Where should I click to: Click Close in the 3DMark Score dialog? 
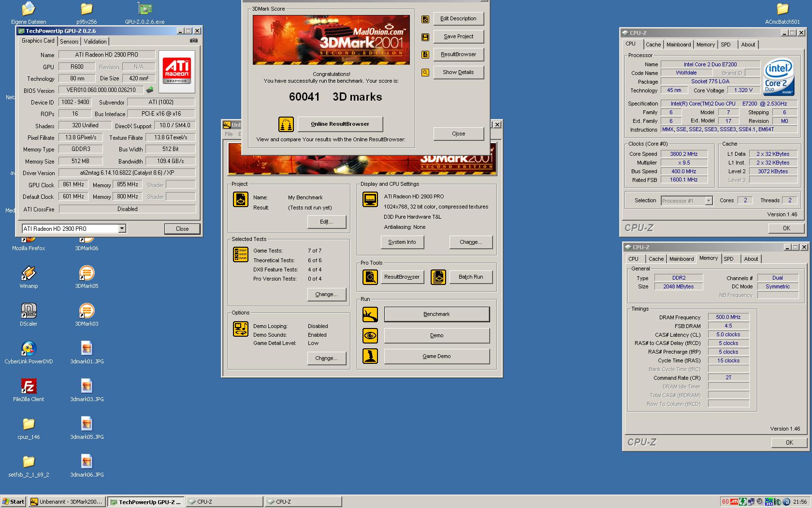click(458, 134)
